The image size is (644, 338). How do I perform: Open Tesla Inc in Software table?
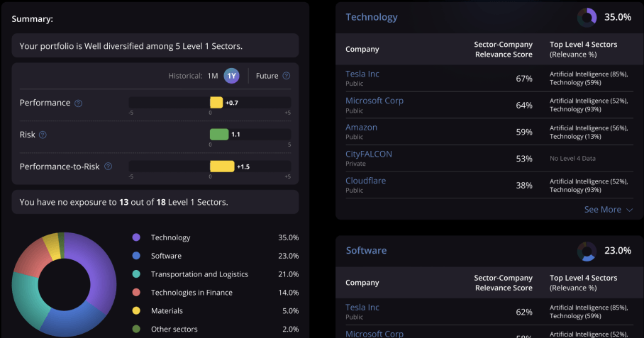362,308
